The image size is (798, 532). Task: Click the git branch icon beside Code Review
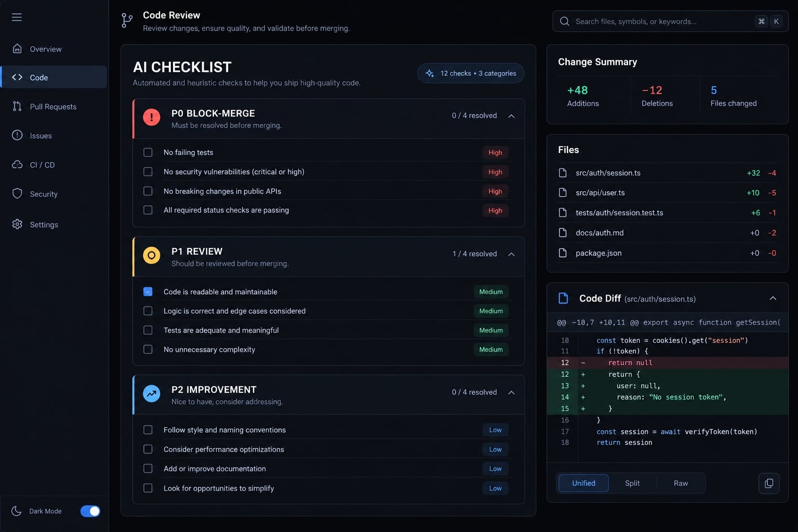coord(127,20)
